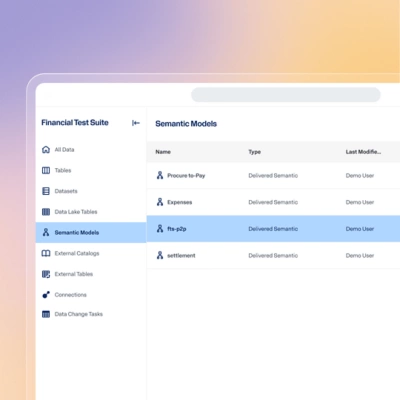Click Demo User in Expenses row
The image size is (400, 400).
pos(360,202)
